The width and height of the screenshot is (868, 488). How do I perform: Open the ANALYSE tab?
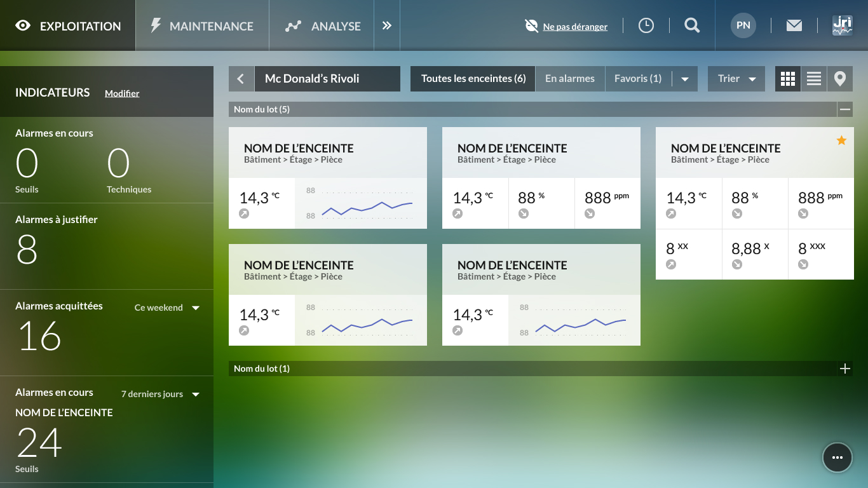coord(322,25)
